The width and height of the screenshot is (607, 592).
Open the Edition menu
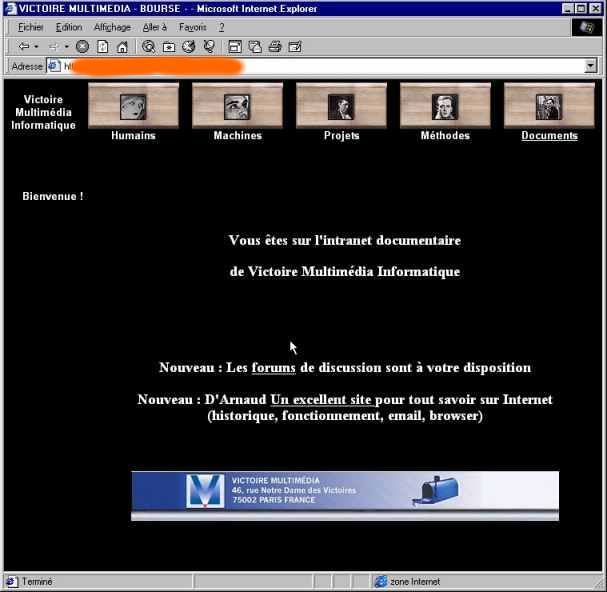pyautogui.click(x=69, y=27)
